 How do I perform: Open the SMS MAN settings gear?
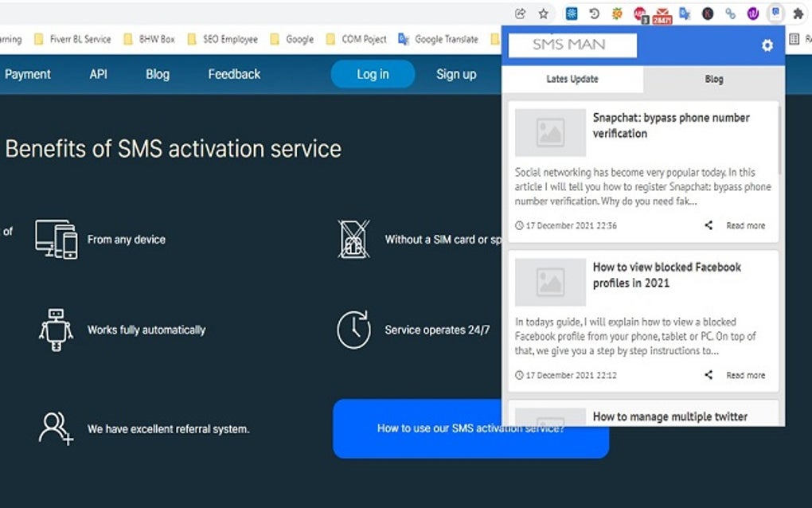766,45
